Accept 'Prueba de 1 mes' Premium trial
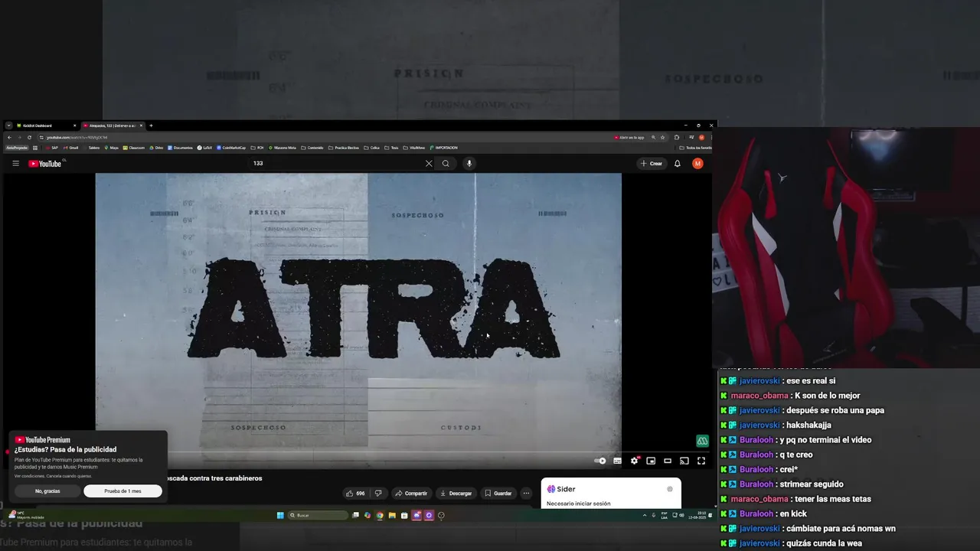Screen dimensions: 980x551 [122, 491]
